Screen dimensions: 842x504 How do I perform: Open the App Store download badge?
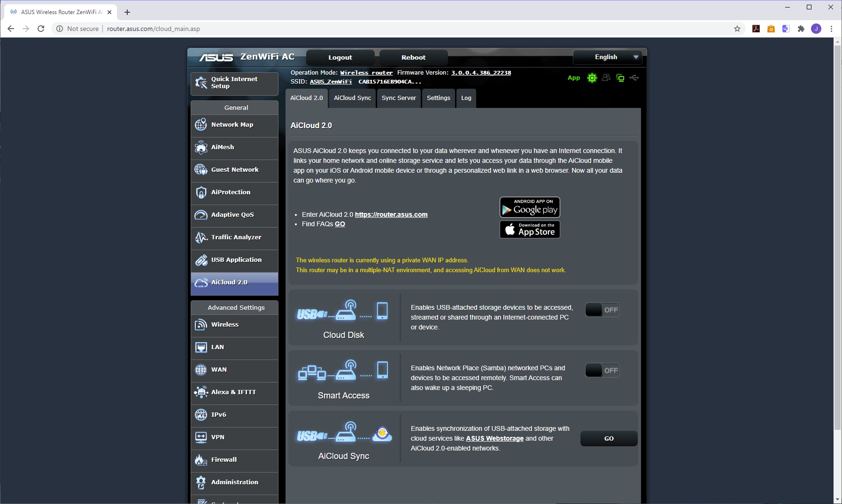coord(530,229)
